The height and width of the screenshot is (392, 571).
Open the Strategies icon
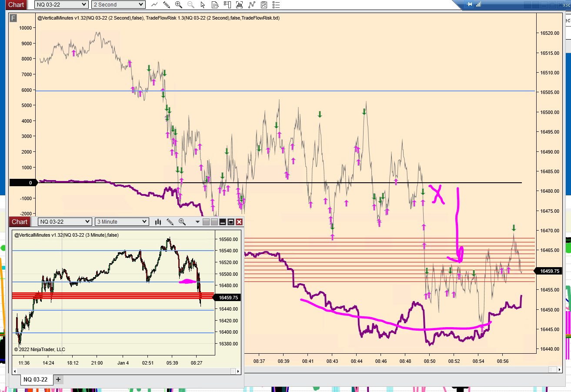coord(252,4)
